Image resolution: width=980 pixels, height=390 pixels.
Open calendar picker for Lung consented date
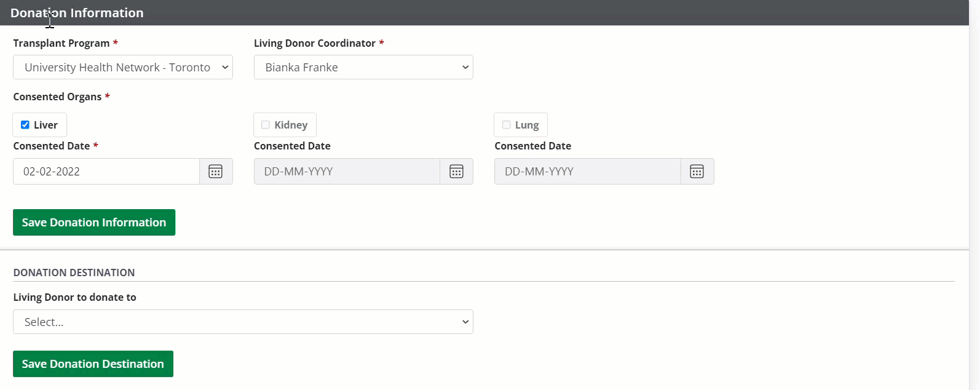click(697, 172)
